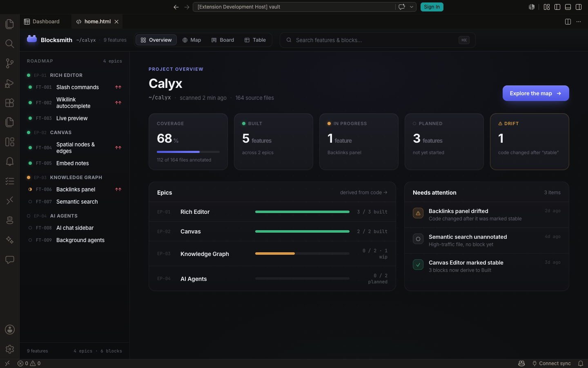Follow the derived from code link

click(x=363, y=193)
